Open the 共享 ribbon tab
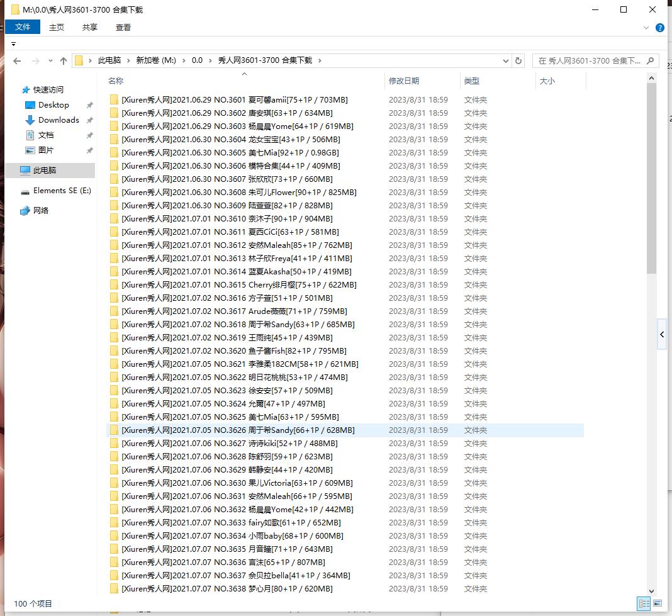The width and height of the screenshot is (672, 616). coord(89,28)
